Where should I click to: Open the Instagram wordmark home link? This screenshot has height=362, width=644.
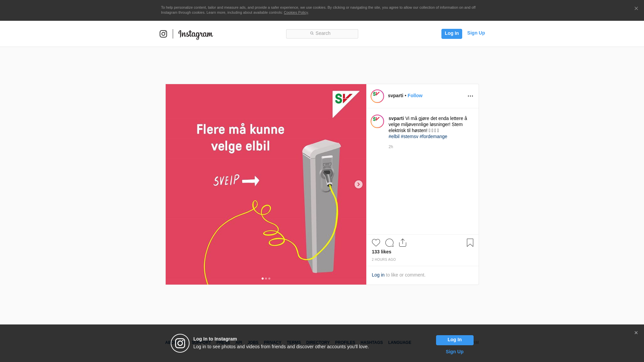tap(196, 35)
